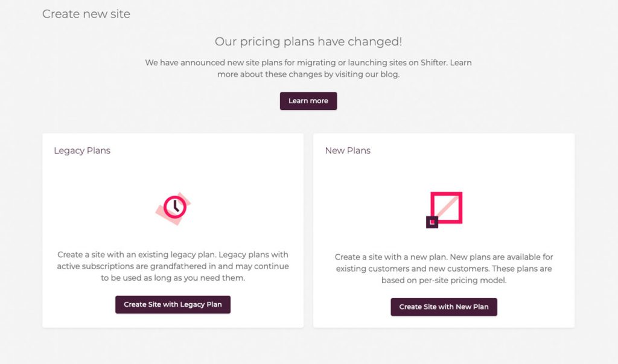Click the Create new site page title
618x364 pixels.
[x=86, y=14]
